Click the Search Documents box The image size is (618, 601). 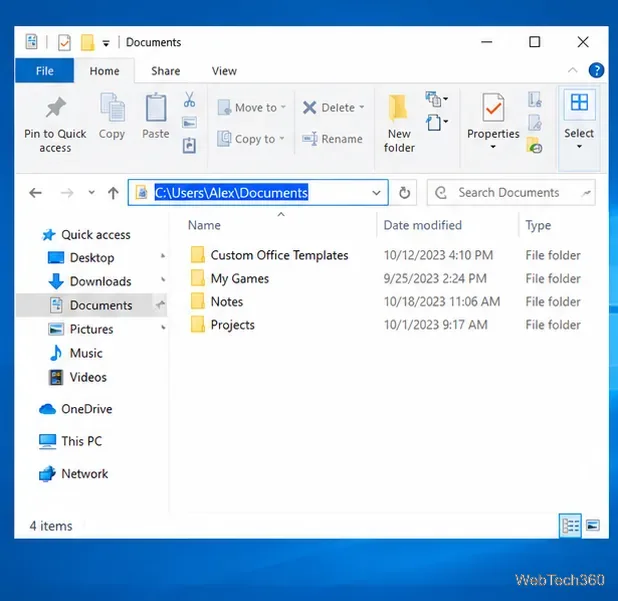[511, 193]
